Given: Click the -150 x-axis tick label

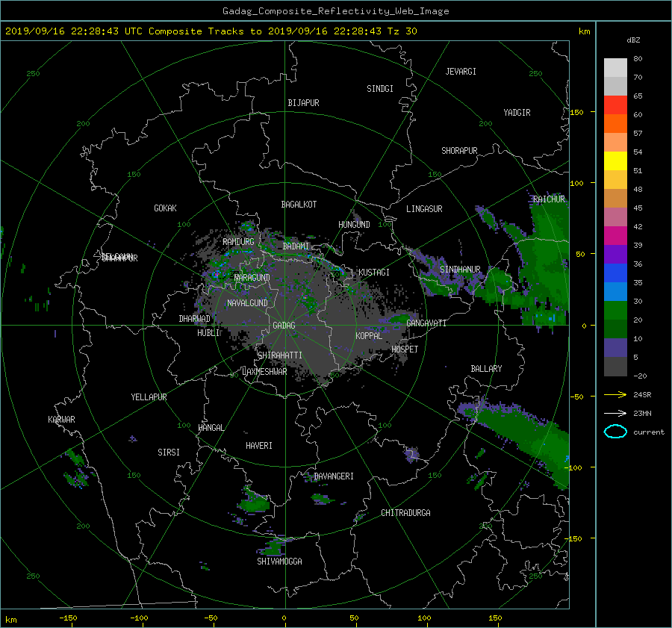Looking at the screenshot, I should [x=68, y=618].
